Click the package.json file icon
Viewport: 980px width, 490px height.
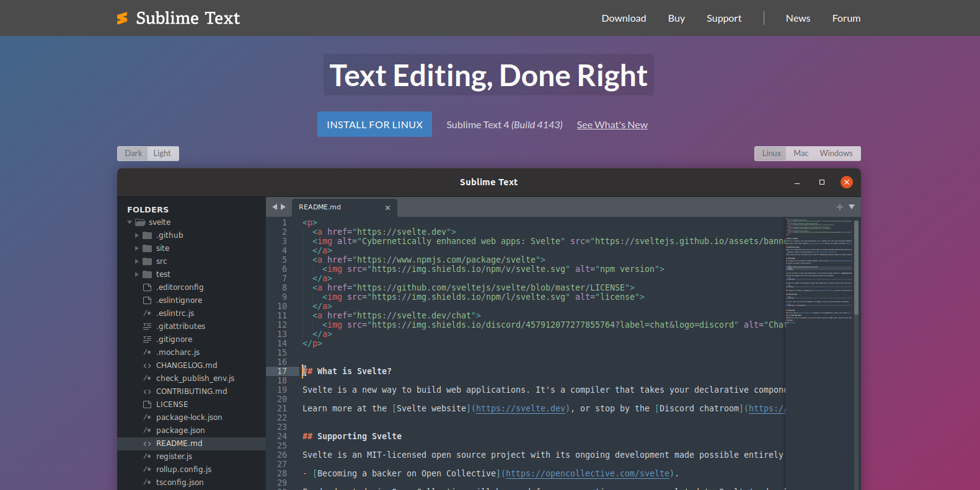tap(148, 431)
